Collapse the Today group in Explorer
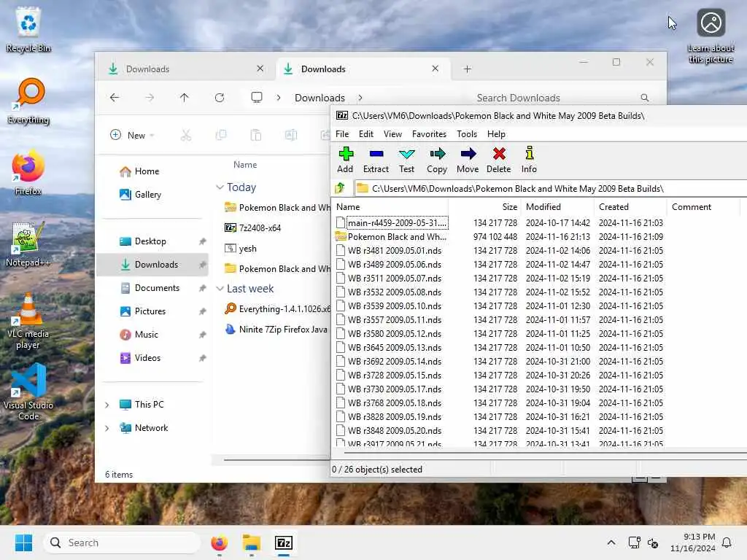 tap(220, 187)
